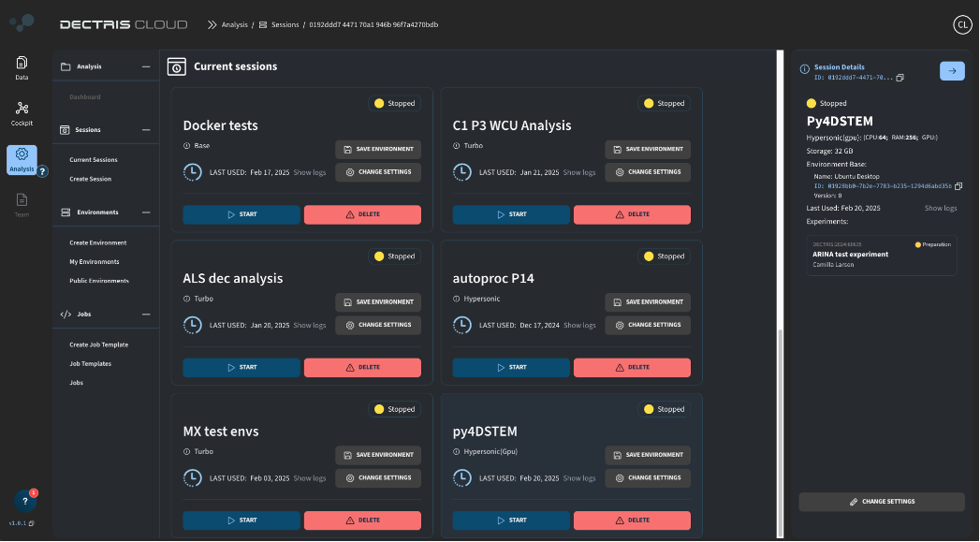Collapse the Analysis menu group
The height and width of the screenshot is (542, 980).
pos(146,66)
